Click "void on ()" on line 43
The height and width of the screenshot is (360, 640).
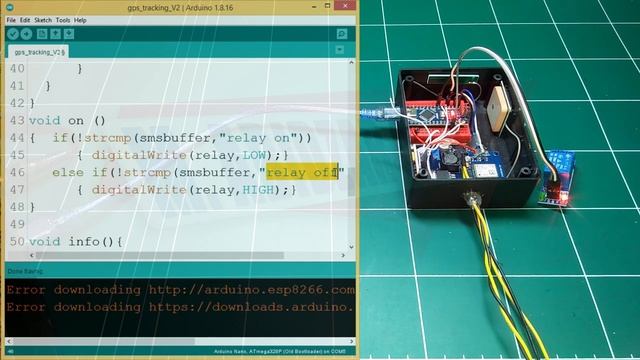67,121
